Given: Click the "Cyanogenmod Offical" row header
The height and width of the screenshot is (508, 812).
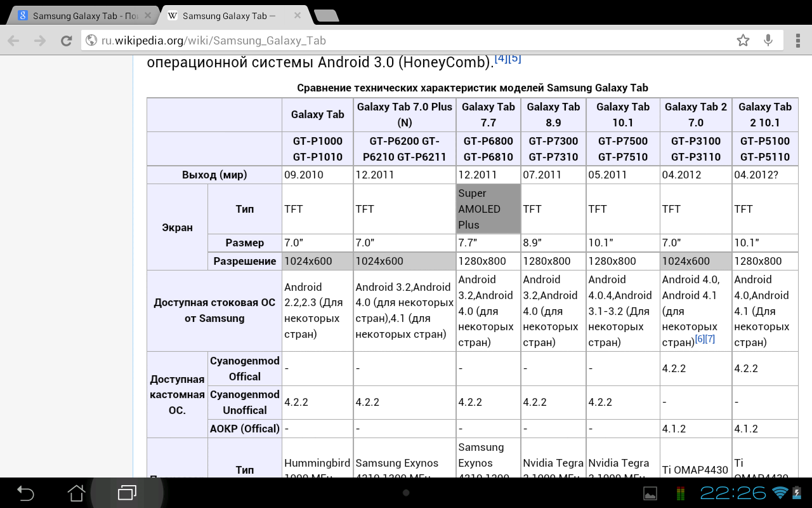Looking at the screenshot, I should pos(245,368).
